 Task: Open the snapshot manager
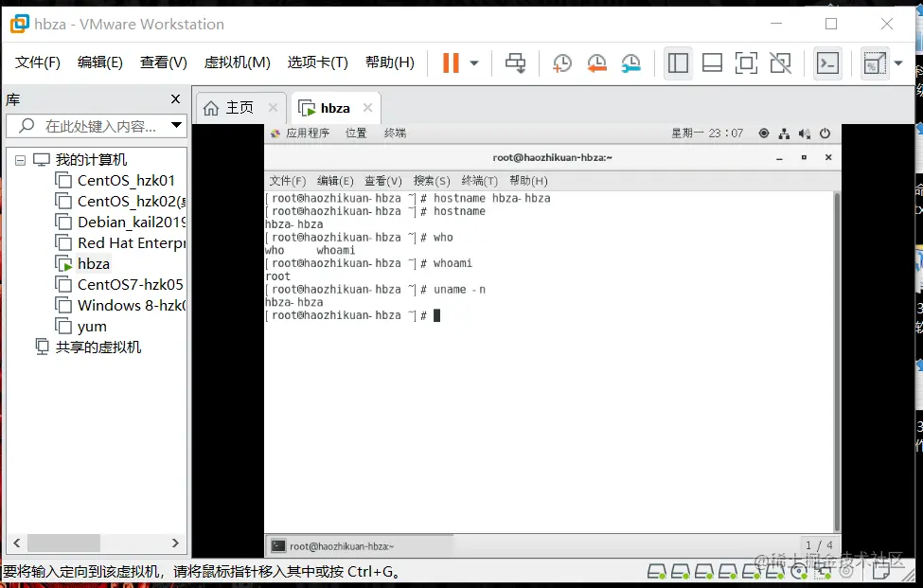coord(631,63)
